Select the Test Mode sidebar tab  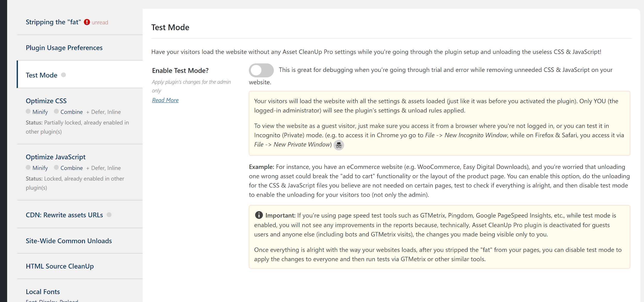pyautogui.click(x=41, y=75)
